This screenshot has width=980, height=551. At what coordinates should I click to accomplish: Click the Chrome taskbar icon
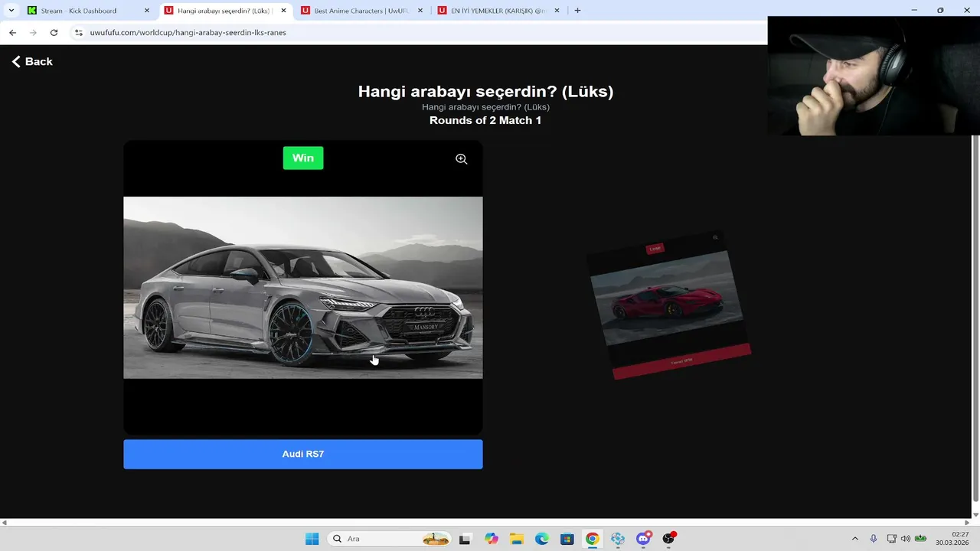tap(592, 539)
